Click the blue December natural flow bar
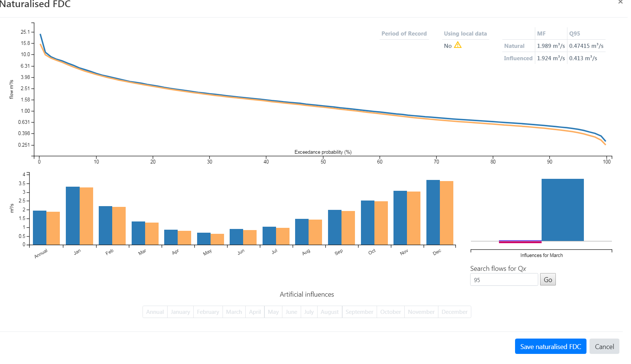The width and height of the screenshot is (631, 364). point(433,212)
